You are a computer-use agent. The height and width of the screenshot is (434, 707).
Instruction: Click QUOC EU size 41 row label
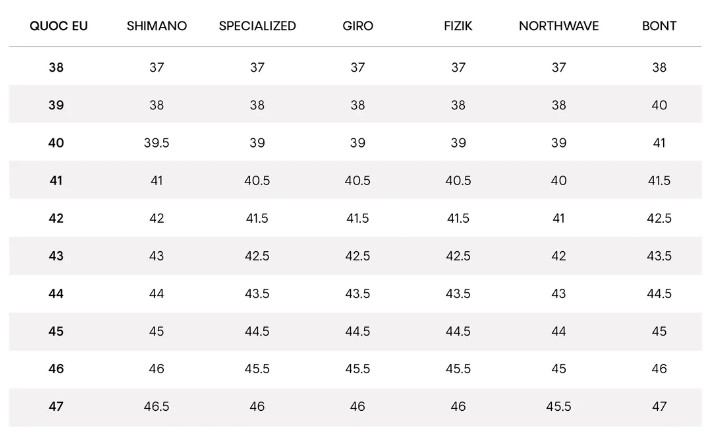(x=56, y=181)
